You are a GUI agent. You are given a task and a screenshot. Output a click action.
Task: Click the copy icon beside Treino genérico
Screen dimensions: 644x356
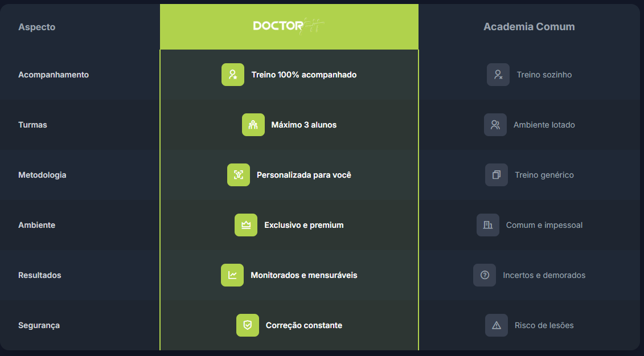(497, 175)
